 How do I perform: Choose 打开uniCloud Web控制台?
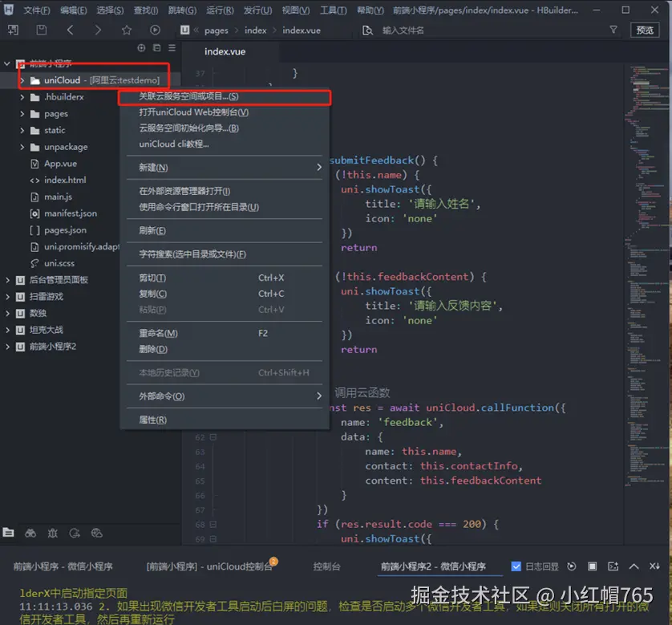(225, 112)
